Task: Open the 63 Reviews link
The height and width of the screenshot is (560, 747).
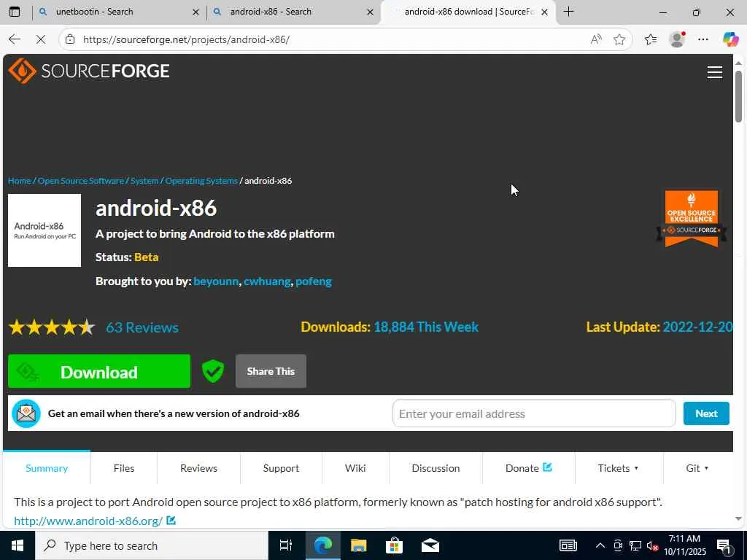Action: point(142,327)
